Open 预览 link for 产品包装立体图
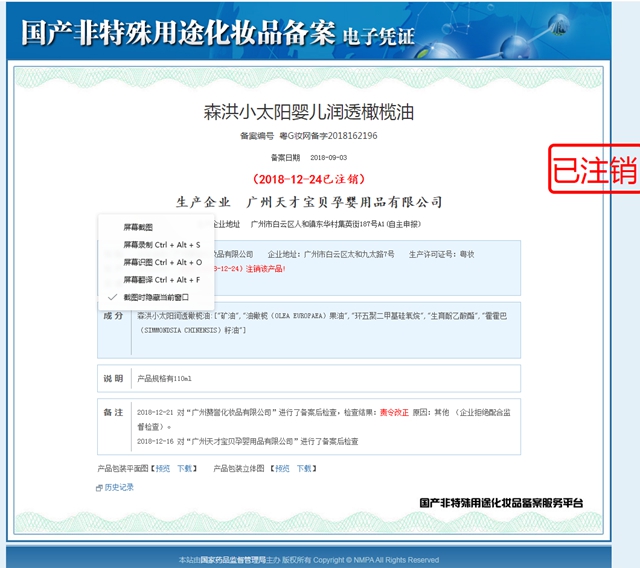Screen dimensions: 640x568 [x=282, y=468]
